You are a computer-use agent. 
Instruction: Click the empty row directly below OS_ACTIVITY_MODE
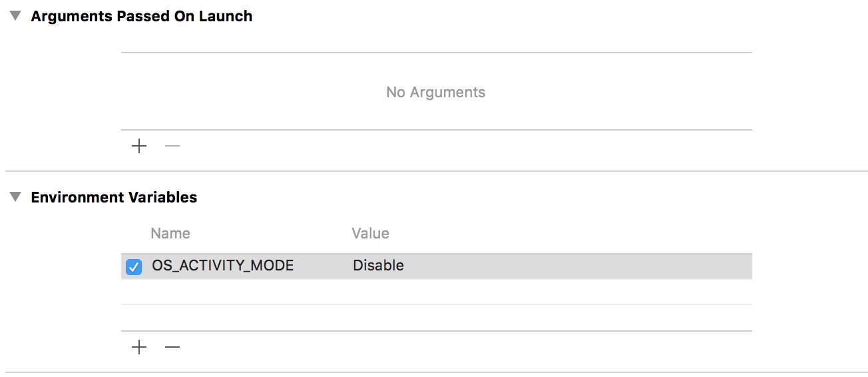[436, 292]
